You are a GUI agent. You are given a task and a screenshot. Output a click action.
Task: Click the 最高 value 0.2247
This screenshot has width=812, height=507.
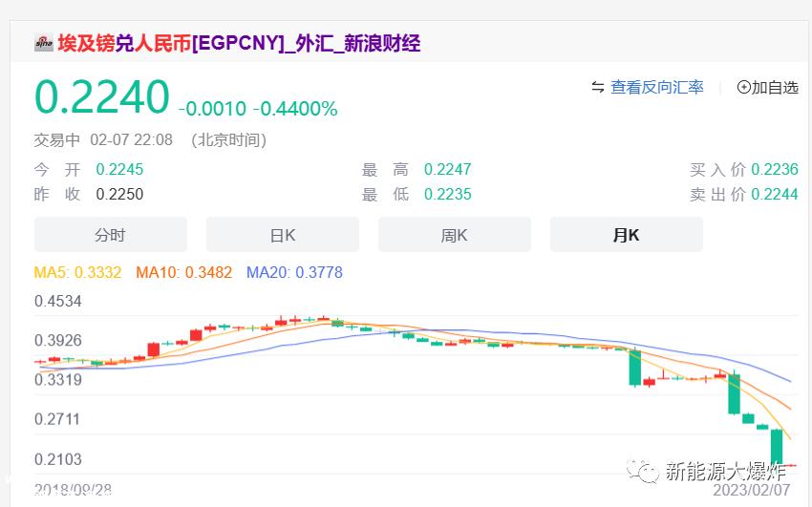pyautogui.click(x=447, y=169)
